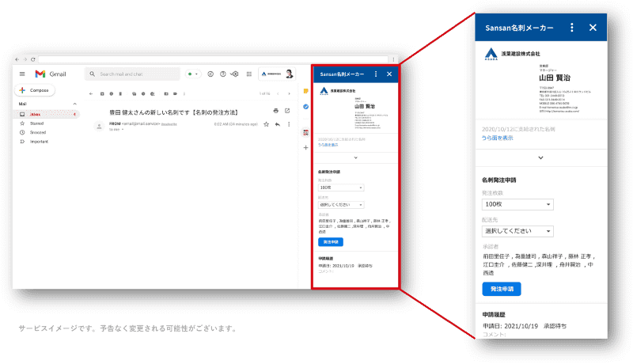
Task: Reply to the message
Action: (x=278, y=124)
